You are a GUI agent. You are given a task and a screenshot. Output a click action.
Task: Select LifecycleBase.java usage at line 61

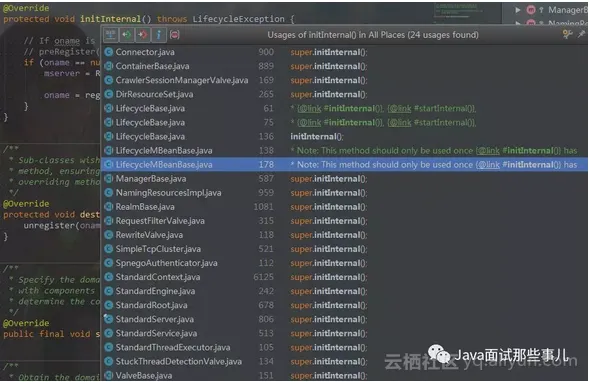[x=344, y=108]
